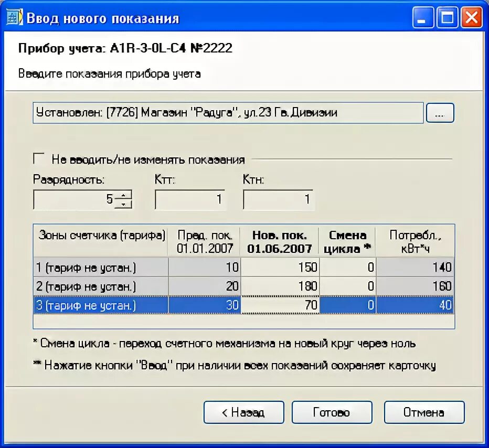Click the Потребл., кВт*ч column header
This screenshot has width=489, height=448.
tap(415, 242)
